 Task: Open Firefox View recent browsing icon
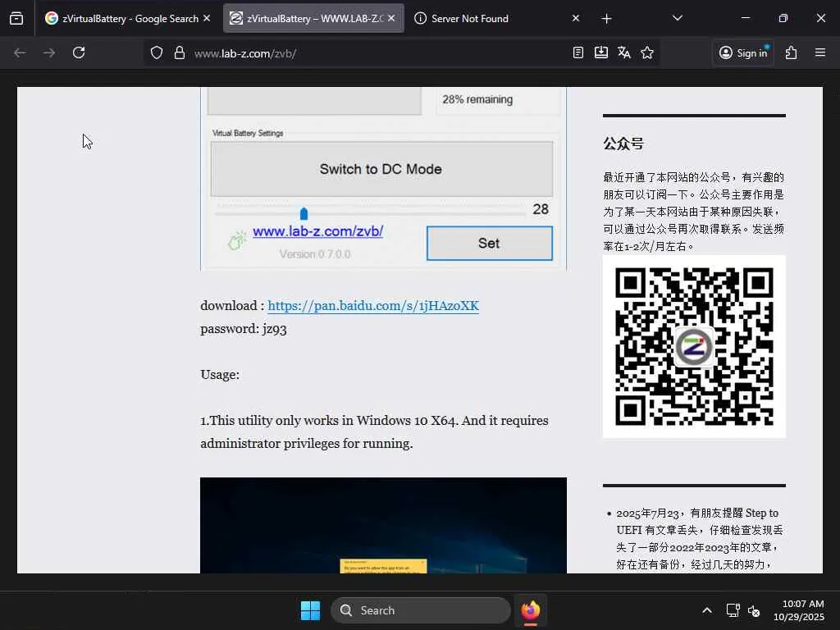(x=16, y=19)
